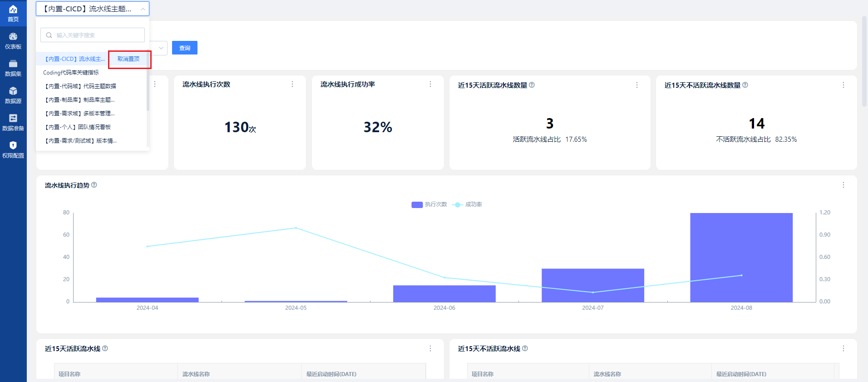This screenshot has width=868, height=382.
Task: Open the 权限配置 permission config sidebar icon
Action: (13, 150)
